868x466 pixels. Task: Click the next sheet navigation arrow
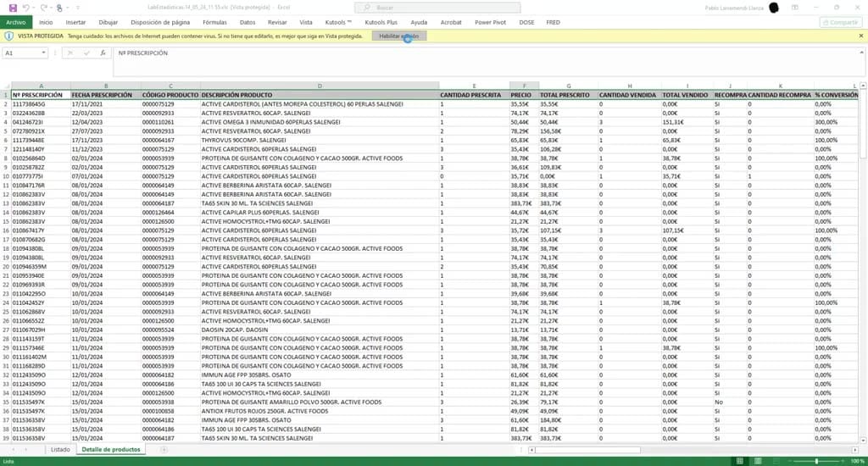click(x=25, y=449)
